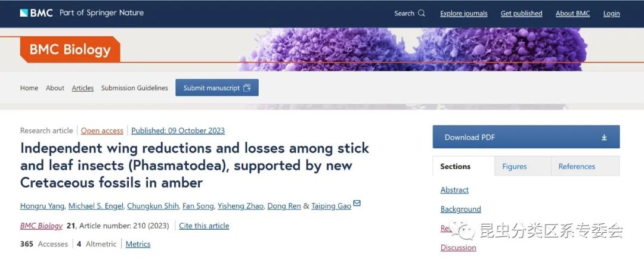Go to the About nav item

coord(55,88)
